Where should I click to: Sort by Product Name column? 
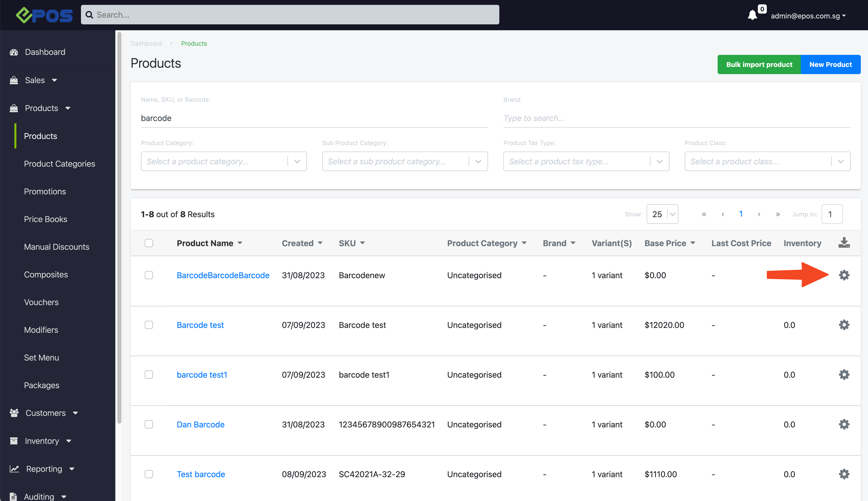(209, 243)
